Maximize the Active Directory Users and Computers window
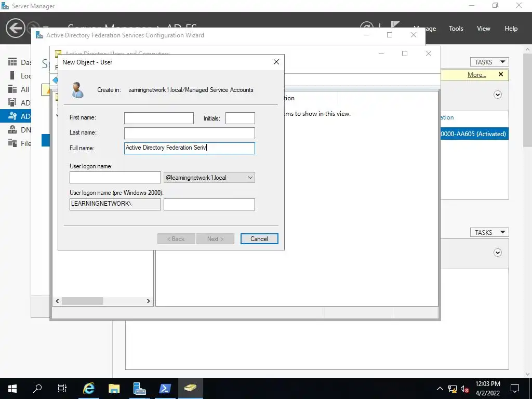The width and height of the screenshot is (532, 399). [x=404, y=54]
